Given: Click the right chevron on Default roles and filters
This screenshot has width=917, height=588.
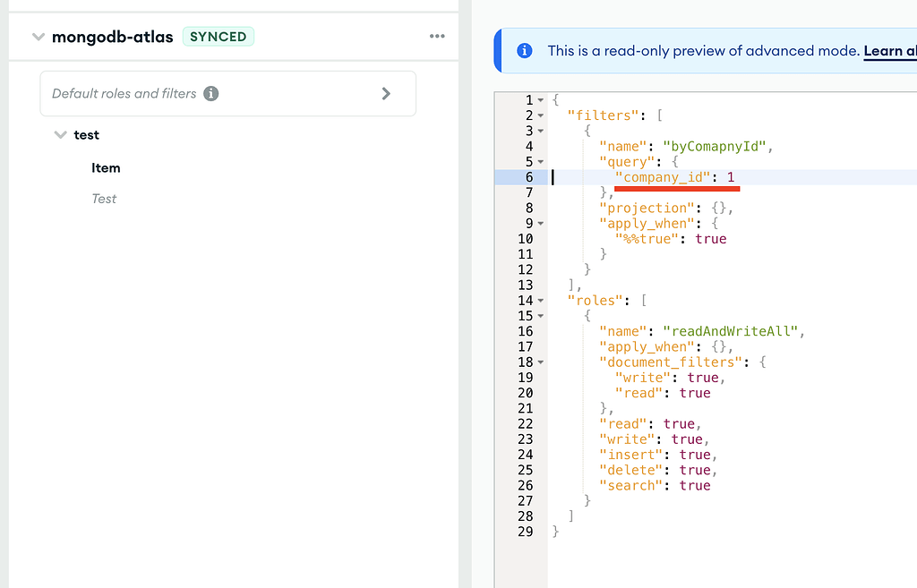Looking at the screenshot, I should [x=386, y=94].
